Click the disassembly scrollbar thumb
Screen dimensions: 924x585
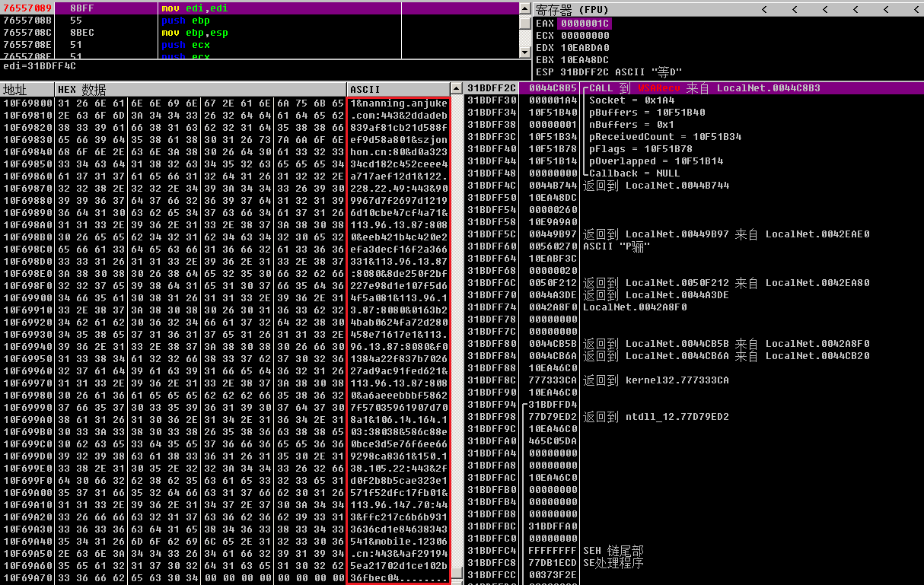pyautogui.click(x=524, y=23)
